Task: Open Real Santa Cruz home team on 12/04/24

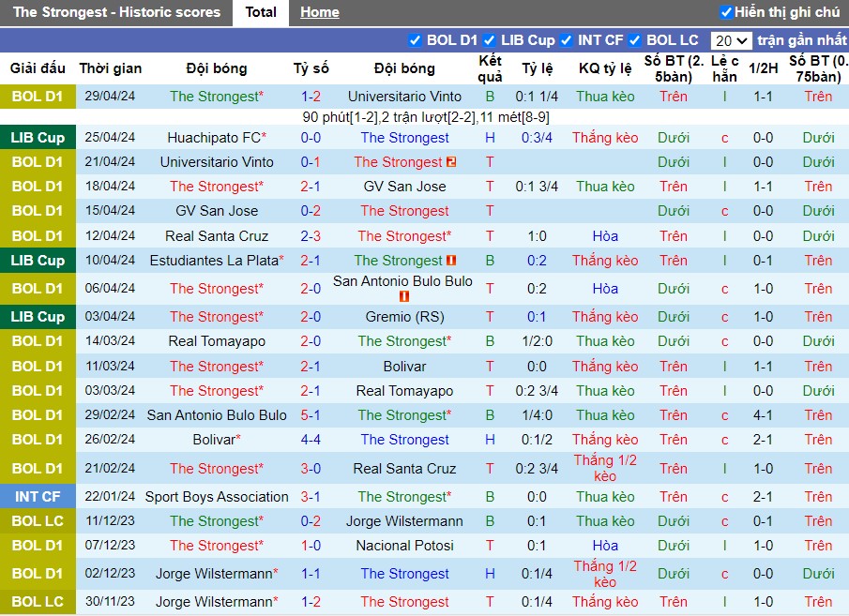Action: pos(217,236)
